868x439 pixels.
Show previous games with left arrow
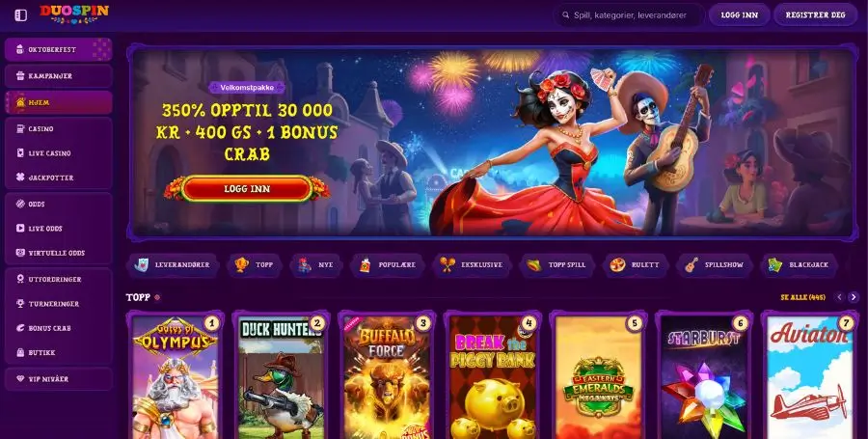[x=839, y=297]
